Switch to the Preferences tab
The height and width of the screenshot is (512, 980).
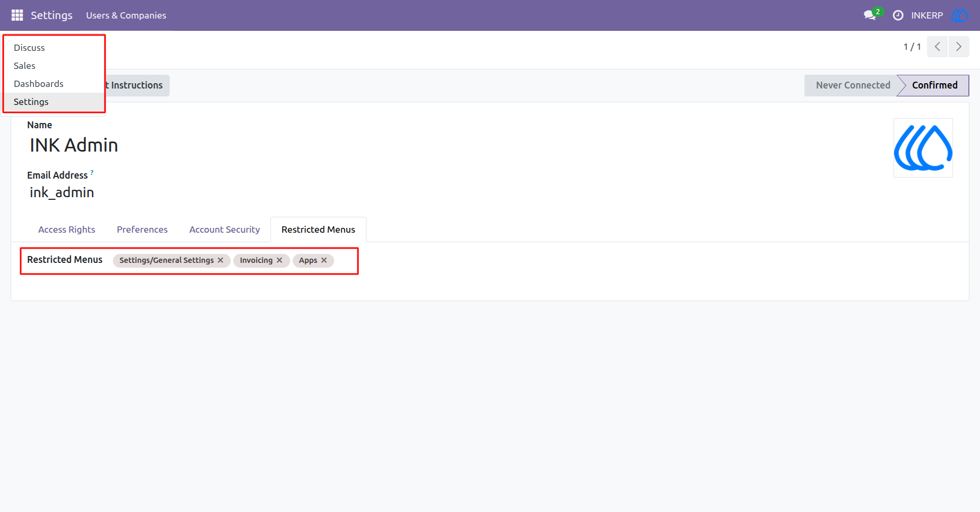(142, 229)
